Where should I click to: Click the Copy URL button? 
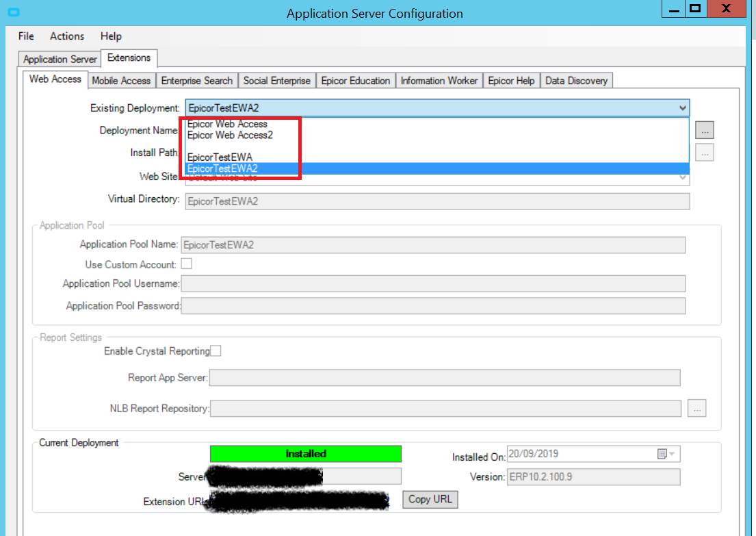coord(430,499)
